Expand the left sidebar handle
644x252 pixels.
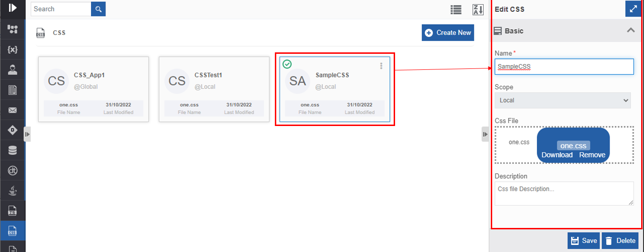[x=27, y=134]
